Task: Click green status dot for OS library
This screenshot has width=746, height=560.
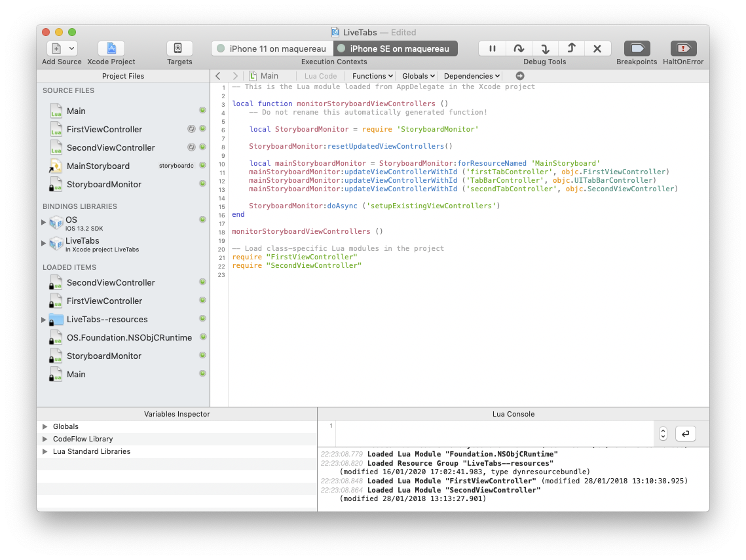Action: point(202,220)
